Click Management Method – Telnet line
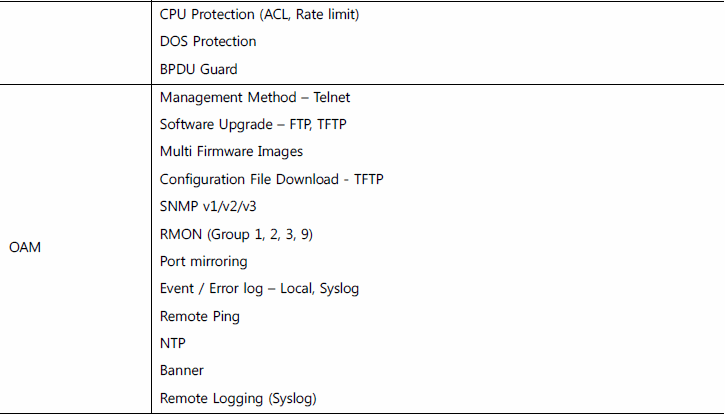This screenshot has width=725, height=415. pos(255,98)
